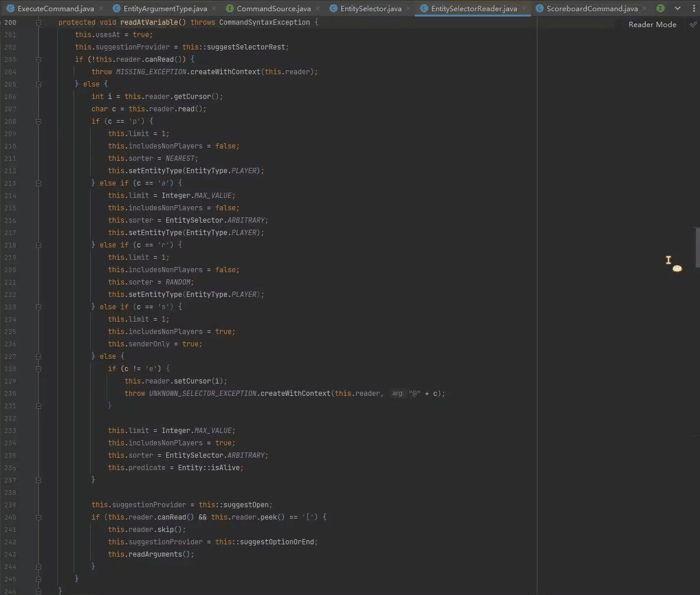This screenshot has width=700, height=595.
Task: Click senderOnly field on line 226
Action: pos(148,344)
